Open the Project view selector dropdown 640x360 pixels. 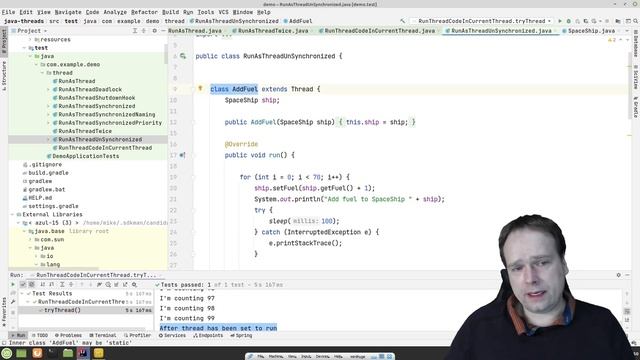[x=29, y=31]
